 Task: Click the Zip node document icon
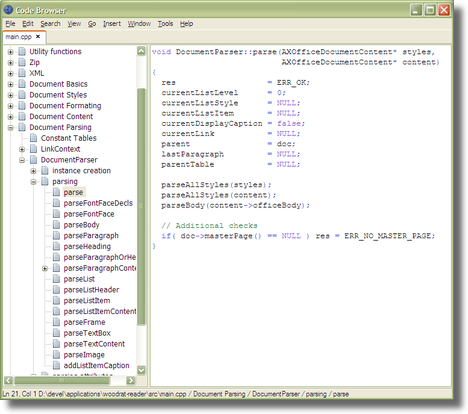pyautogui.click(x=22, y=62)
